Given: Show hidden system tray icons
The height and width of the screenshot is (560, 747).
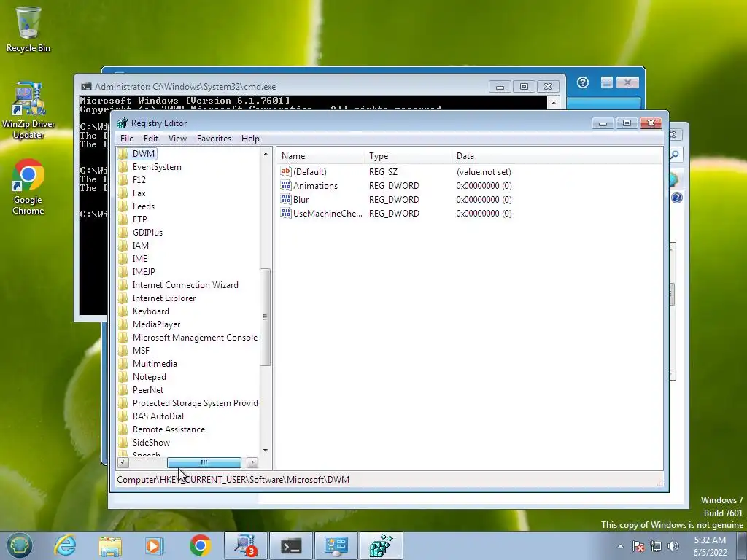Looking at the screenshot, I should (x=620, y=546).
